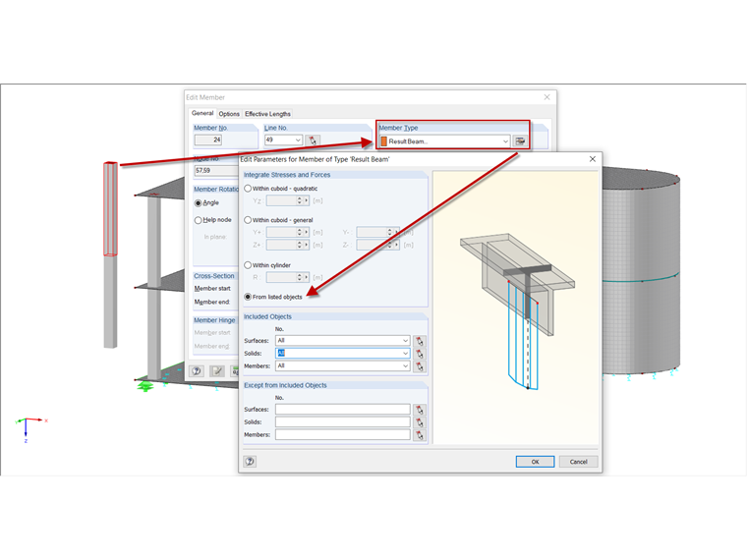747x560 pixels.
Task: Click node number field showing 57,59
Action: [x=217, y=170]
